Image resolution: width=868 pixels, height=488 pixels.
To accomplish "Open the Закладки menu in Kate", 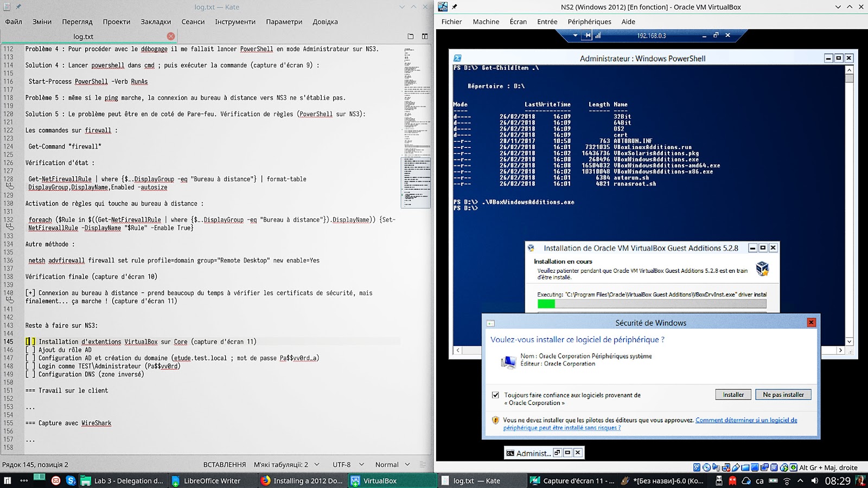I will click(156, 22).
